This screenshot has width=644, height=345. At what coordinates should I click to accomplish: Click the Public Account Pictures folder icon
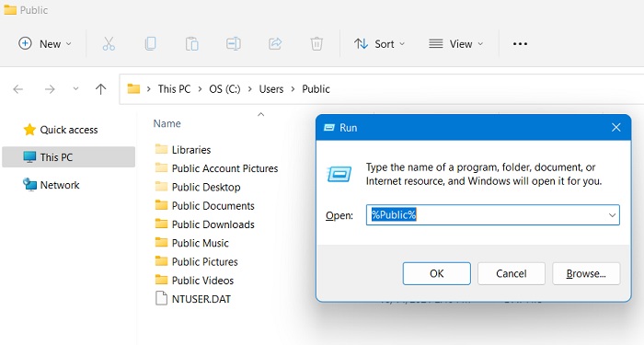[161, 167]
